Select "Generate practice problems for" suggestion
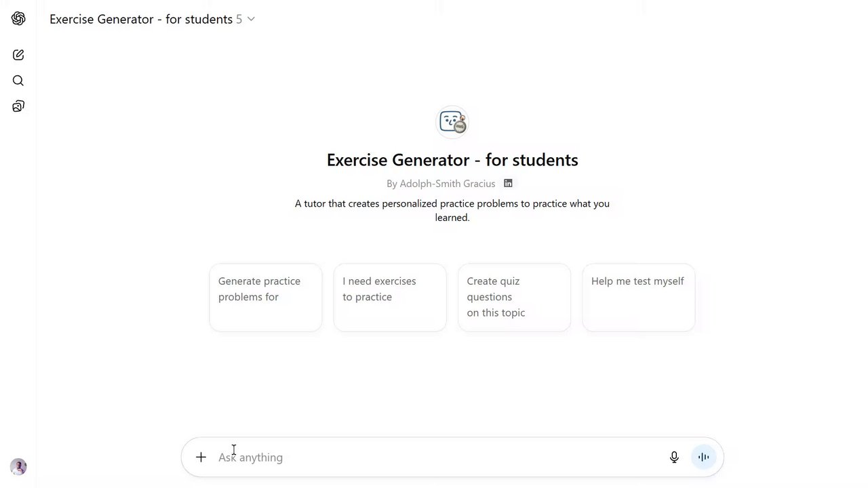The width and height of the screenshot is (868, 488). pos(265,298)
